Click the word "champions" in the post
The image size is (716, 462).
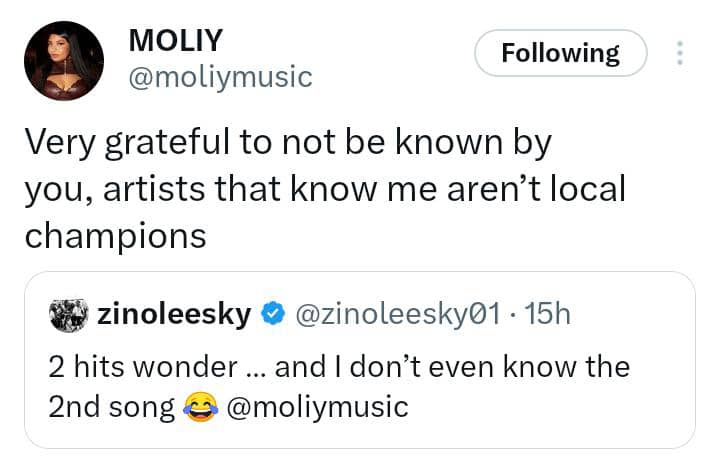pyautogui.click(x=115, y=237)
